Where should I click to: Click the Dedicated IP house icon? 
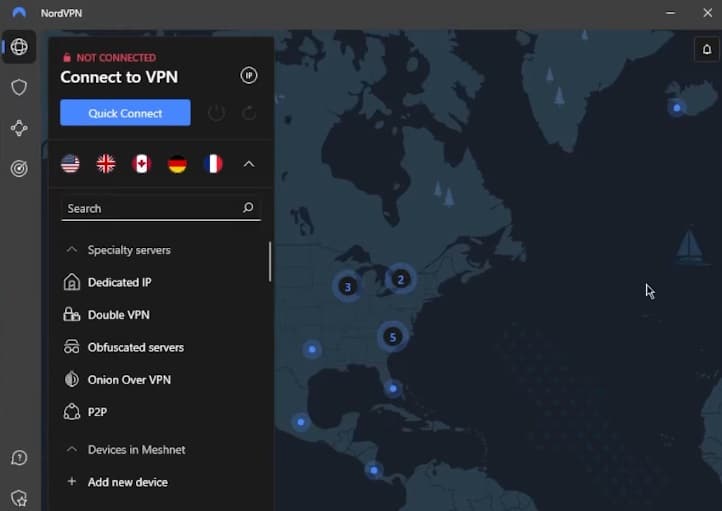pyautogui.click(x=71, y=282)
